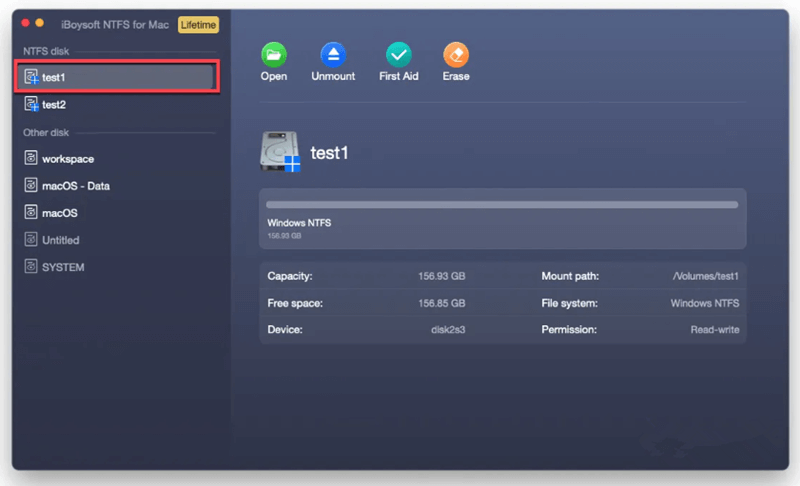This screenshot has height=486, width=800.
Task: Click the SYSTEM drive icon
Action: click(x=31, y=266)
